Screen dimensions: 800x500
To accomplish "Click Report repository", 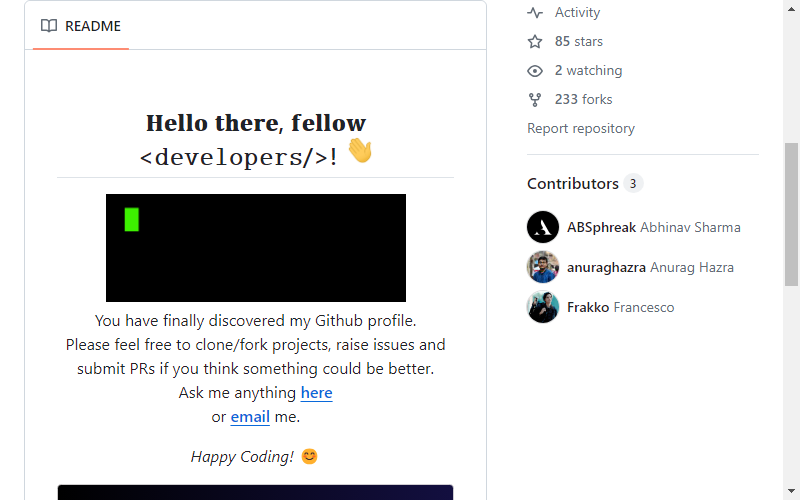I will (x=581, y=129).
